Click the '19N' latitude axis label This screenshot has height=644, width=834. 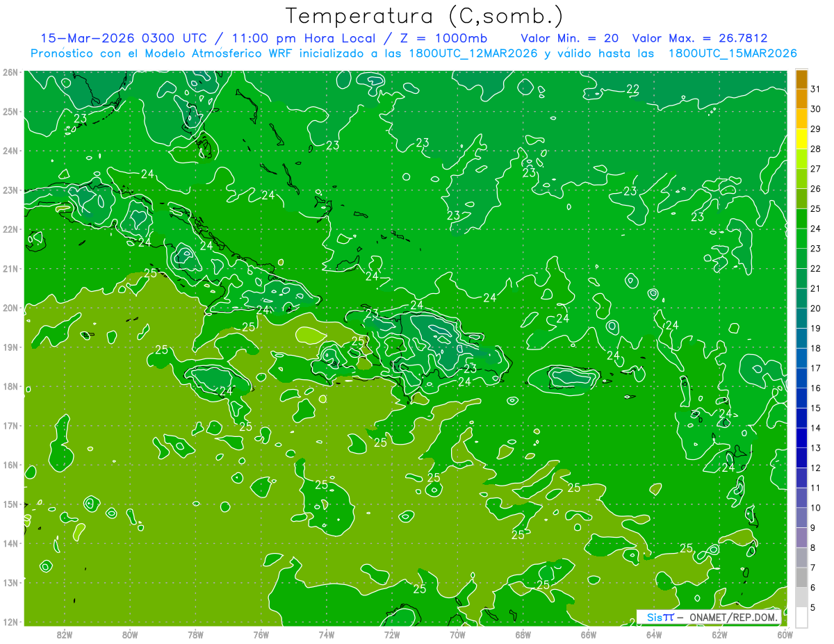[10, 347]
